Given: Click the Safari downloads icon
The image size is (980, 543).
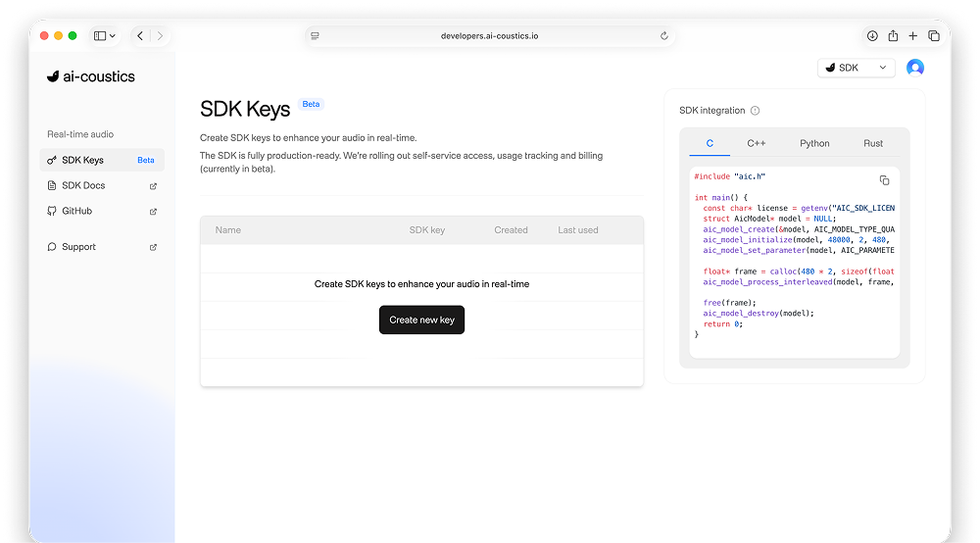Looking at the screenshot, I should coord(872,36).
